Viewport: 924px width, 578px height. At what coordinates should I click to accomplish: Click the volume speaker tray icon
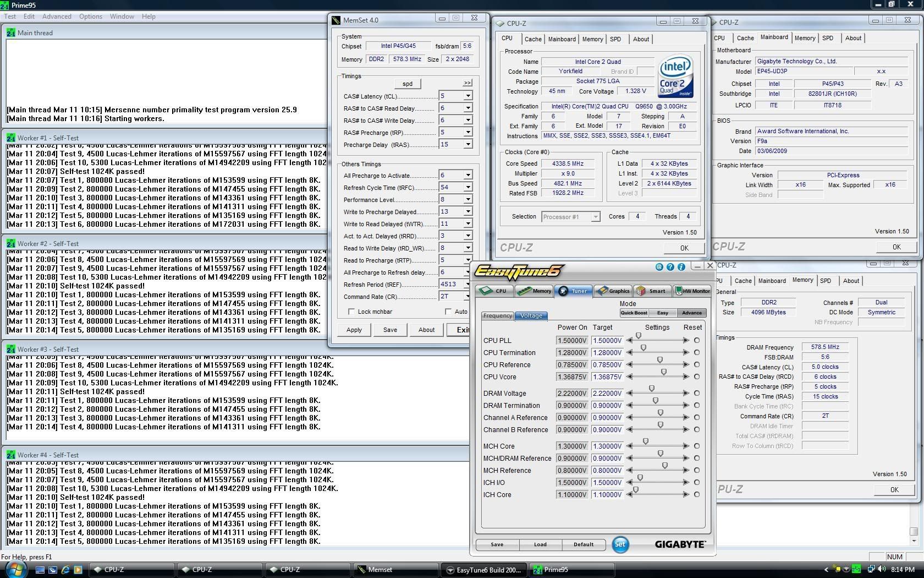tap(882, 569)
